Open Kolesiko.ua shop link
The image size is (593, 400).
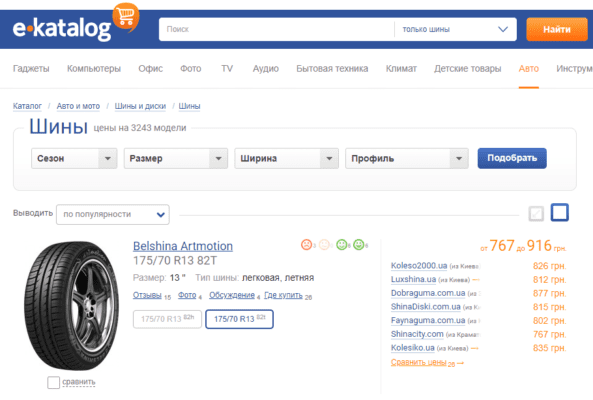(x=413, y=348)
